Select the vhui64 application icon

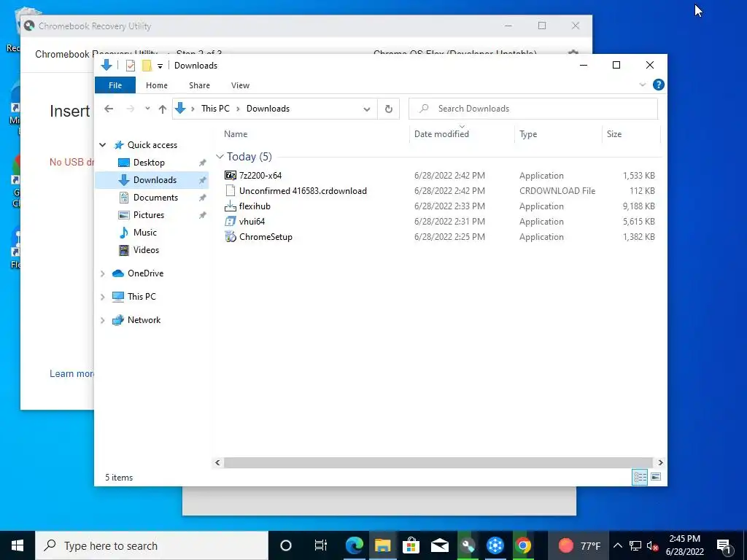point(230,222)
